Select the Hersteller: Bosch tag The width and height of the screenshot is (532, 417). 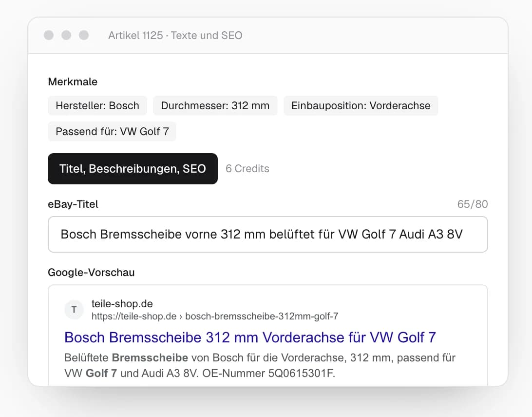[97, 106]
